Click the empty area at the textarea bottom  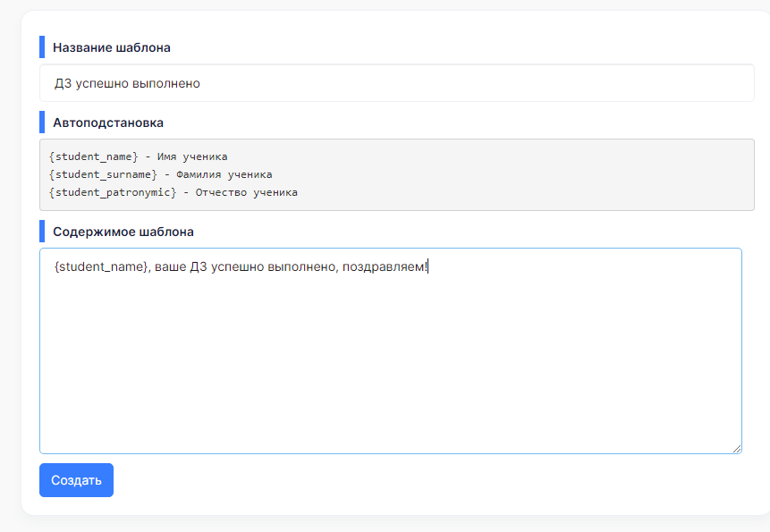click(x=391, y=418)
